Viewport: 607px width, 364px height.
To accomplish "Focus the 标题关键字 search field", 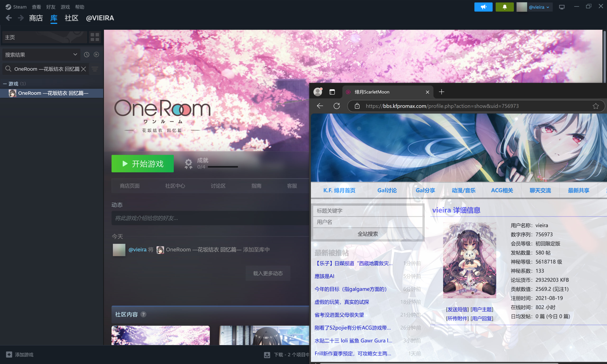I will click(x=367, y=211).
